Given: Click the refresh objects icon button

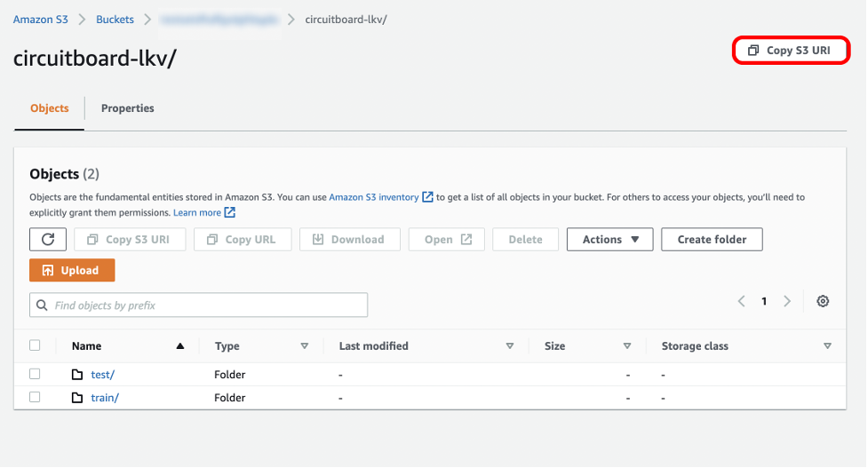Looking at the screenshot, I should click(x=48, y=240).
